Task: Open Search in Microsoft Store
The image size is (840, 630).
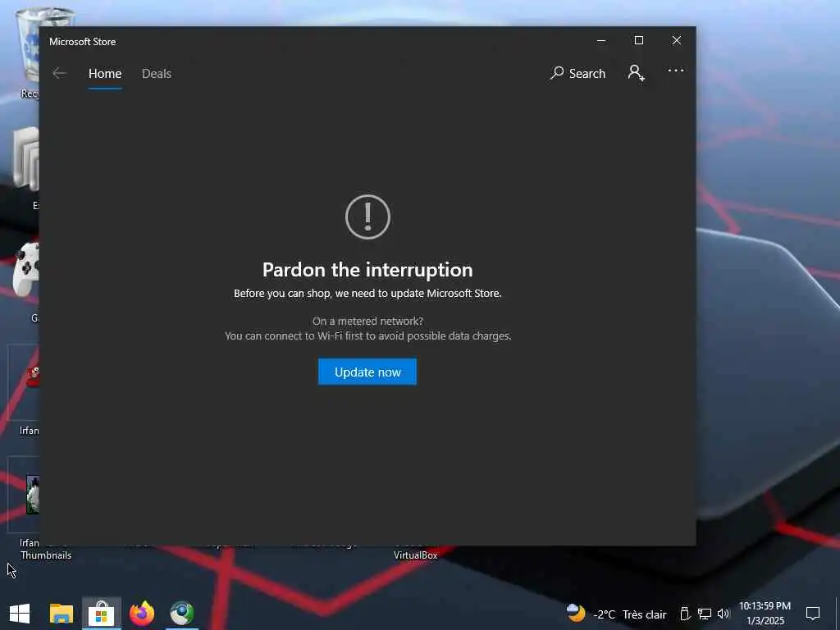Action: pos(577,73)
